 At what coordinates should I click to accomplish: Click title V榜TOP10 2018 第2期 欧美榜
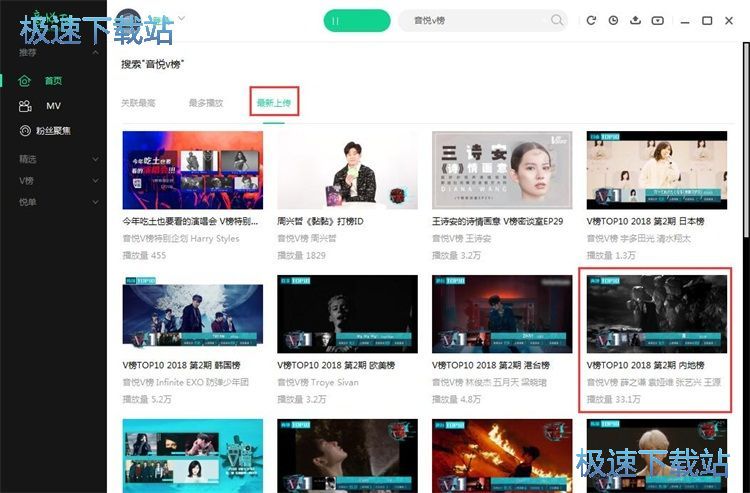pos(336,365)
